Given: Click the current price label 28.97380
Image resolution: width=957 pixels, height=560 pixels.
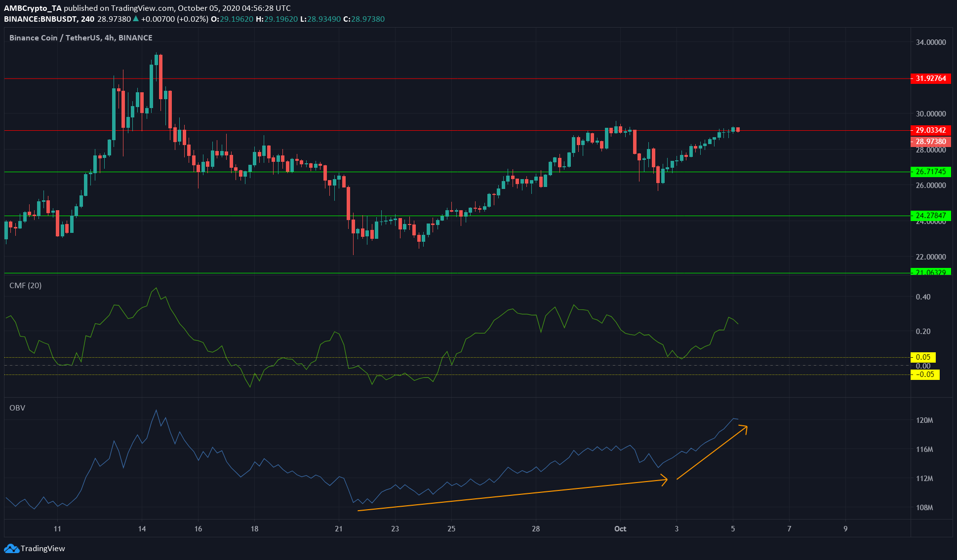Looking at the screenshot, I should tap(931, 141).
